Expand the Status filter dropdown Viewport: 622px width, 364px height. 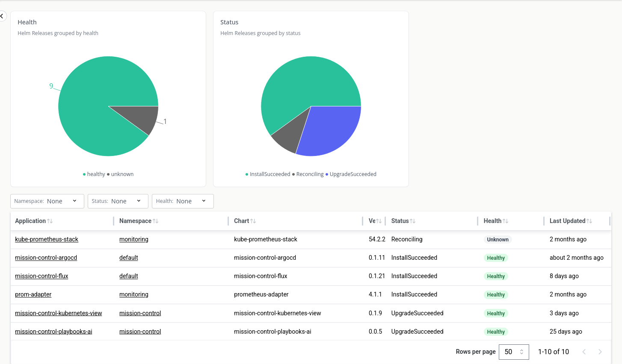click(x=118, y=201)
